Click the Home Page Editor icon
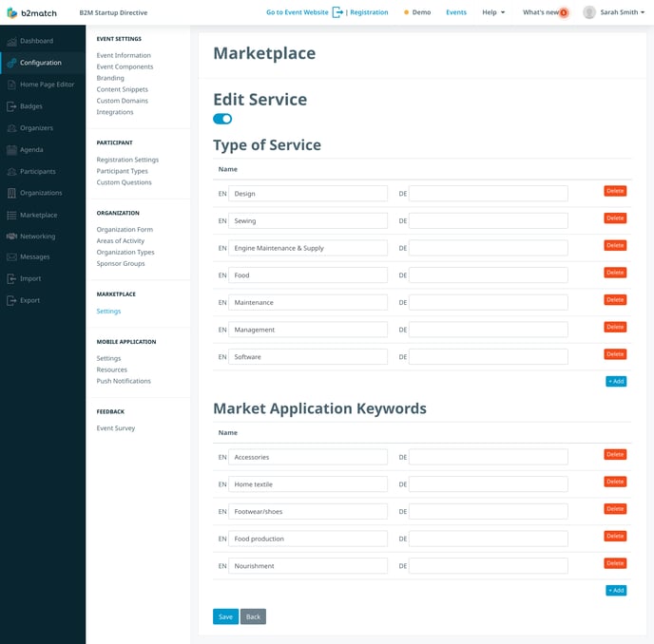654x644 pixels. point(11,85)
